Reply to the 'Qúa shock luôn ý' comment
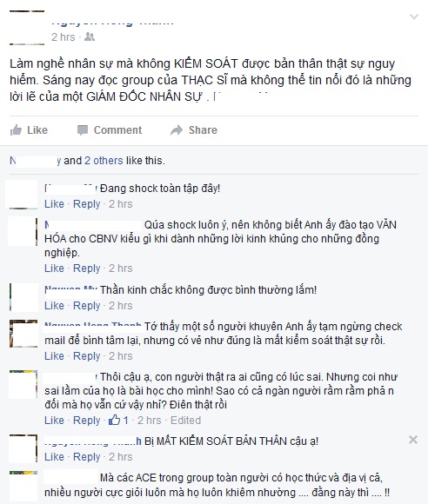 point(87,268)
